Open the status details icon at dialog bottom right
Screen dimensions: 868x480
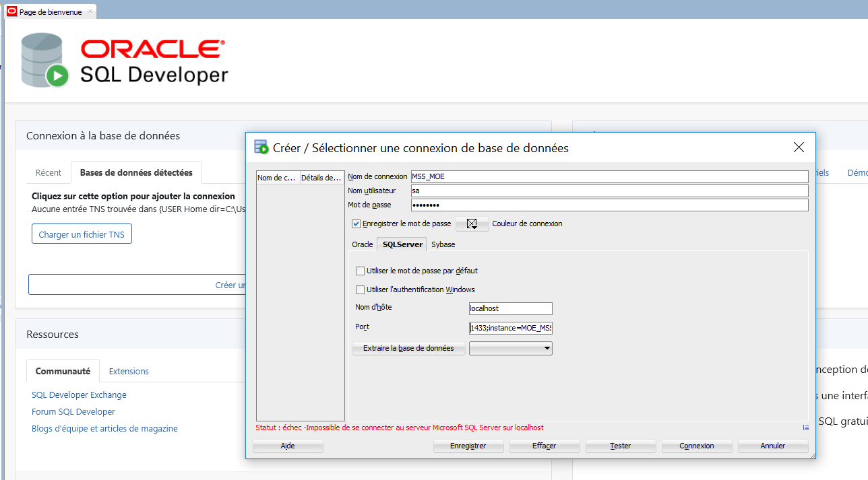pyautogui.click(x=805, y=427)
